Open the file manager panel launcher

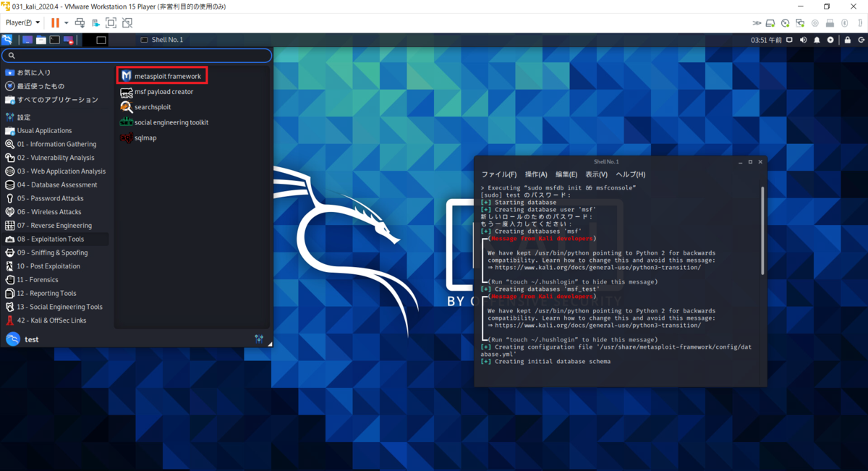point(41,40)
